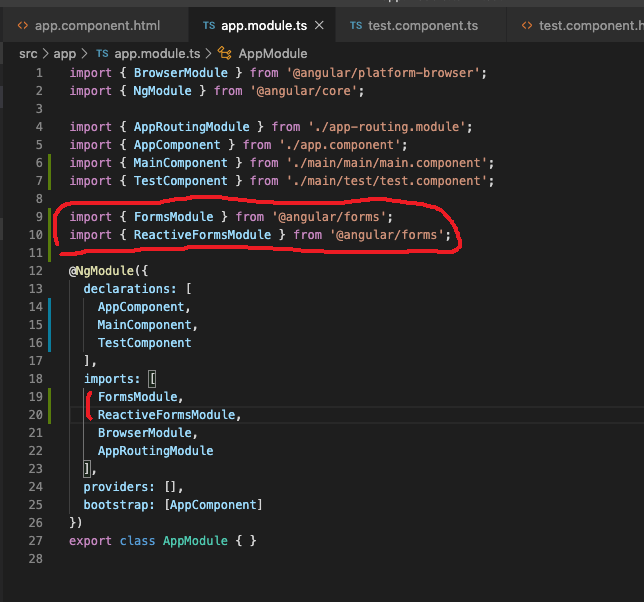Click 'MainComponent' on import line 6
This screenshot has height=602, width=644.
(181, 163)
